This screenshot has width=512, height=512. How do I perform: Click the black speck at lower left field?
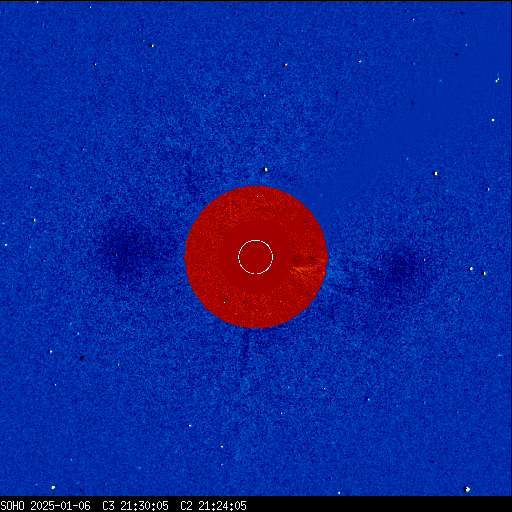pyautogui.click(x=82, y=358)
